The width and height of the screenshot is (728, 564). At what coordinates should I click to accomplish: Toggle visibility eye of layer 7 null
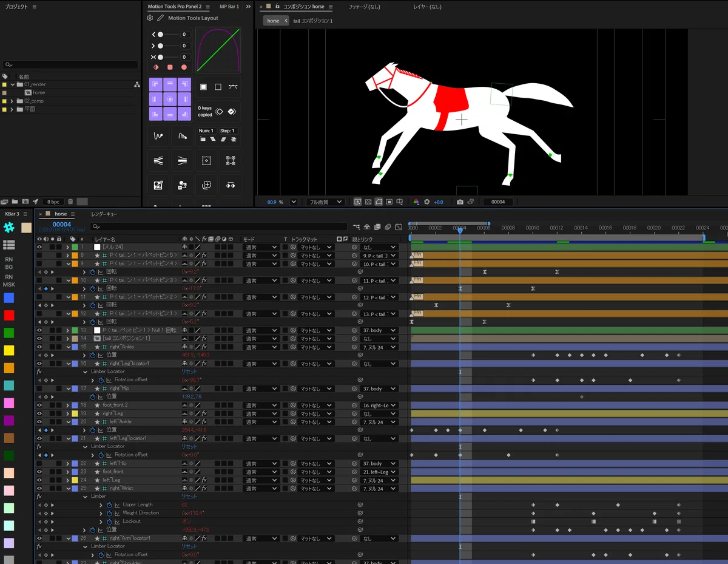(39, 247)
